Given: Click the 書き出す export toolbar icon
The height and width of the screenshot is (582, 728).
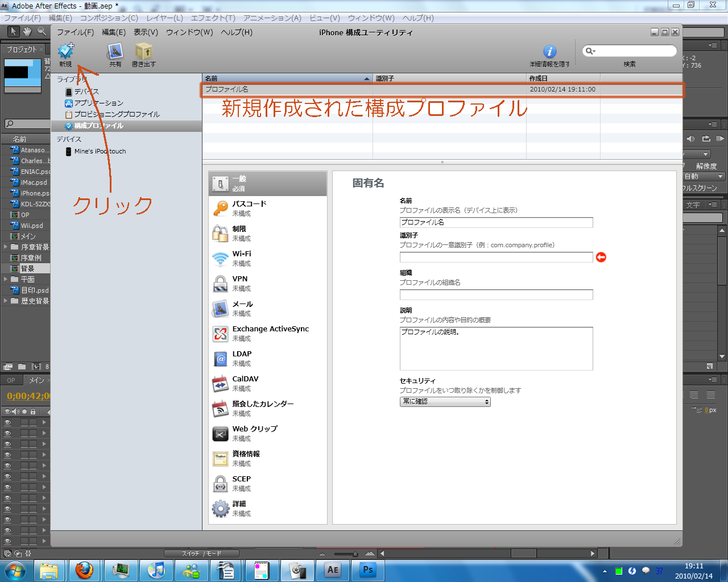Looking at the screenshot, I should coord(144,51).
